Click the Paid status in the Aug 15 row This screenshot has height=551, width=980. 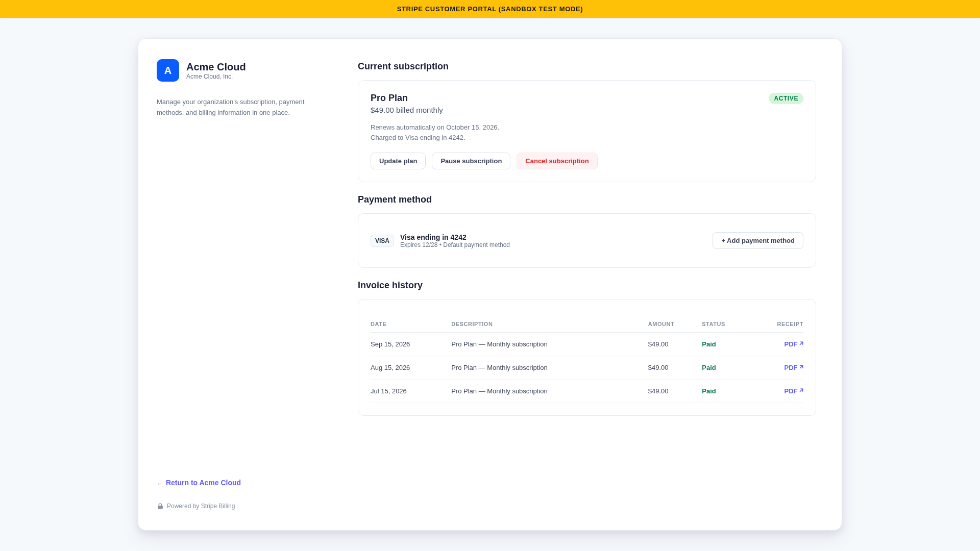[x=709, y=368]
